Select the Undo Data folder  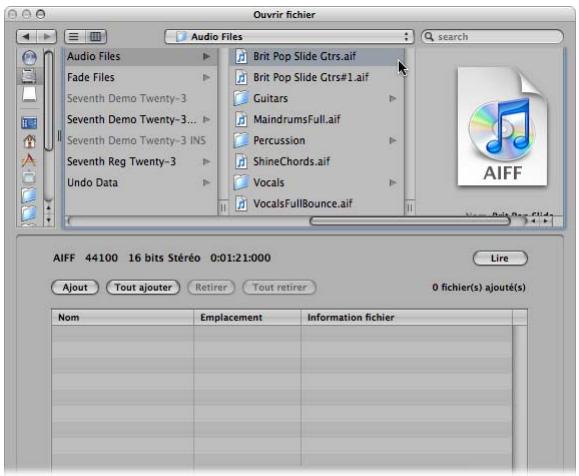[x=92, y=182]
